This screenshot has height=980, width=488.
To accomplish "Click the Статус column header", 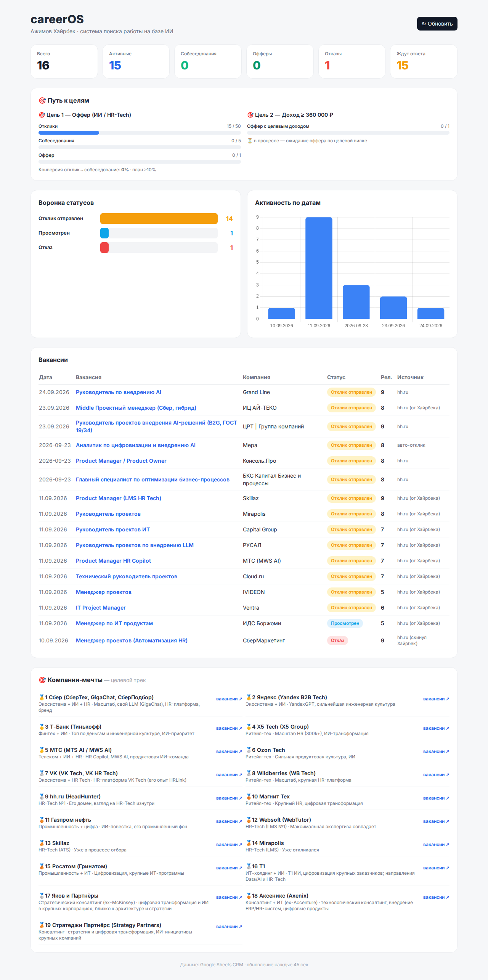I will tap(336, 377).
